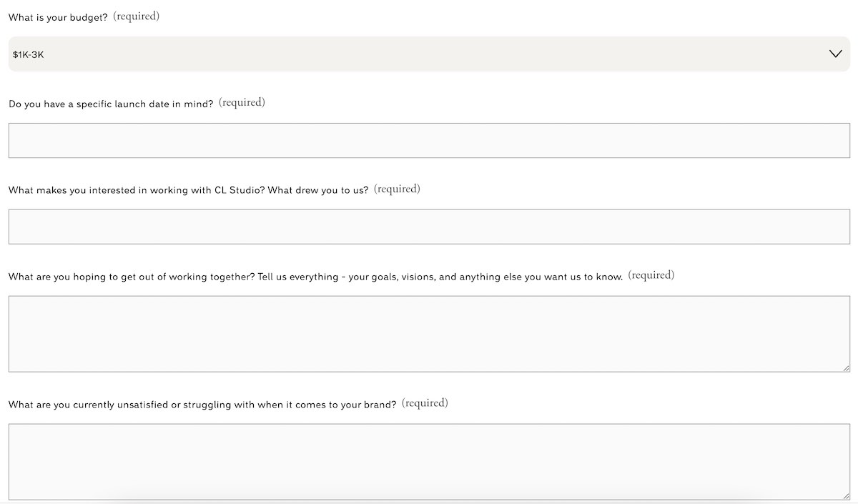Click the required tag on interest question
The width and height of the screenshot is (858, 504).
click(397, 189)
